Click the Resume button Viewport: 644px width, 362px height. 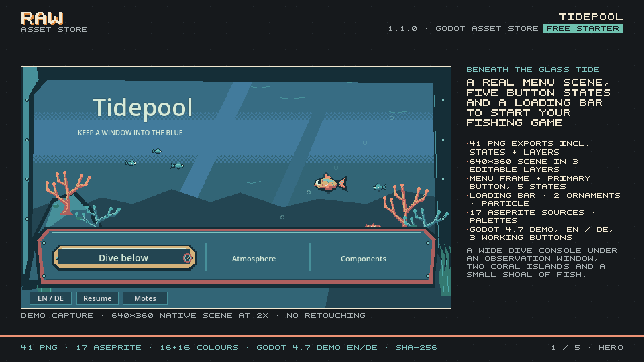point(97,298)
